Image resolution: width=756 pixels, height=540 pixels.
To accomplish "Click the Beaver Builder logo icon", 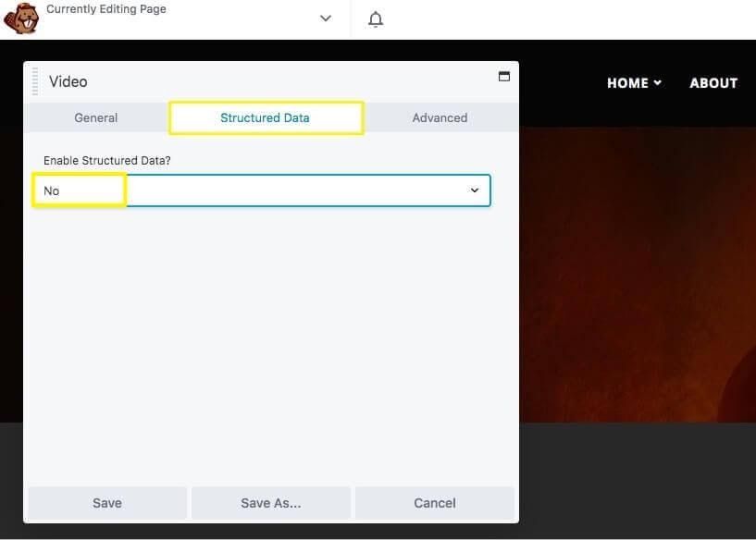I will pyautogui.click(x=20, y=18).
